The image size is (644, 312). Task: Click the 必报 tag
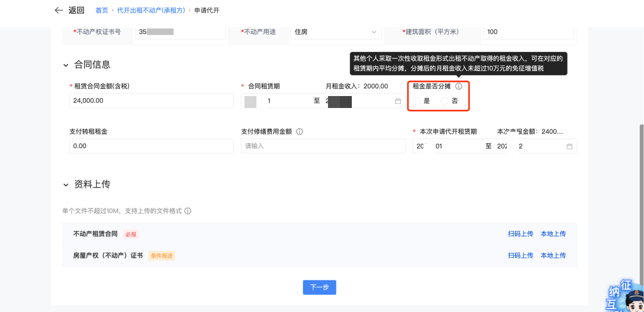(x=131, y=234)
